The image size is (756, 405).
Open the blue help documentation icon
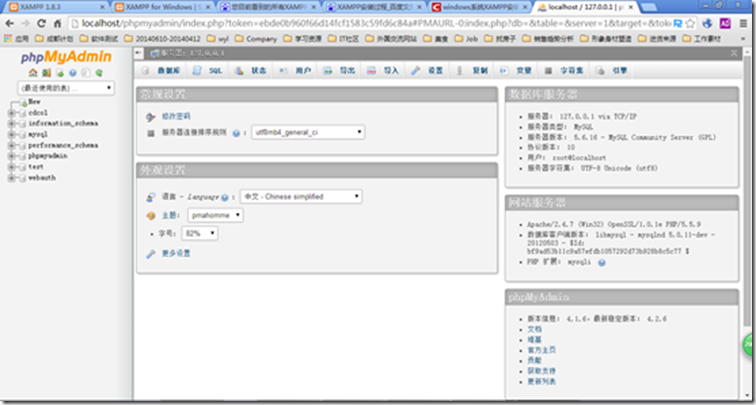click(73, 73)
